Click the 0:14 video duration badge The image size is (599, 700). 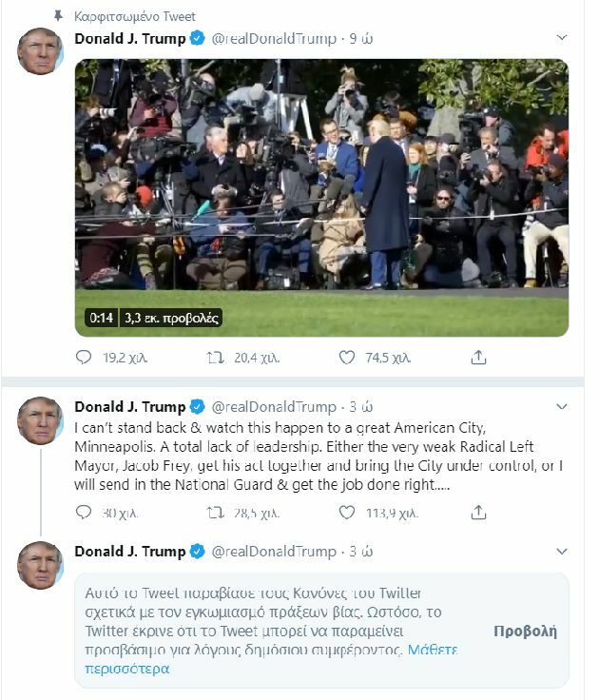(102, 318)
